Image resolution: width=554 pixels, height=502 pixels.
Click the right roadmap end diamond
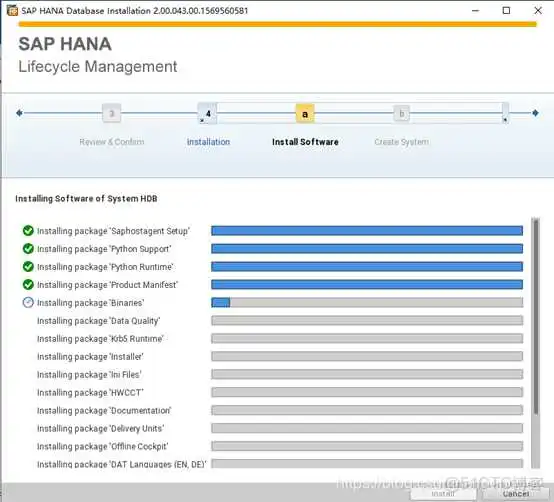point(535,113)
